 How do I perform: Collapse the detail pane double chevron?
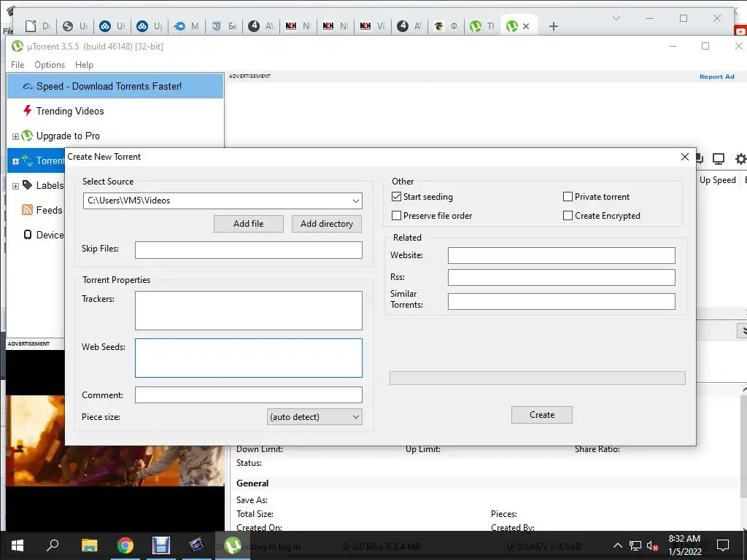tap(743, 330)
